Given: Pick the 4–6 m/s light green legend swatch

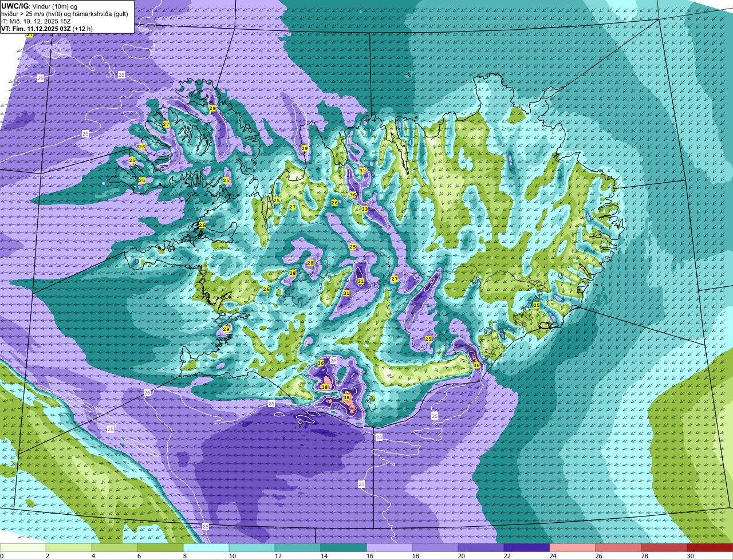Looking at the screenshot, I should tap(115, 548).
